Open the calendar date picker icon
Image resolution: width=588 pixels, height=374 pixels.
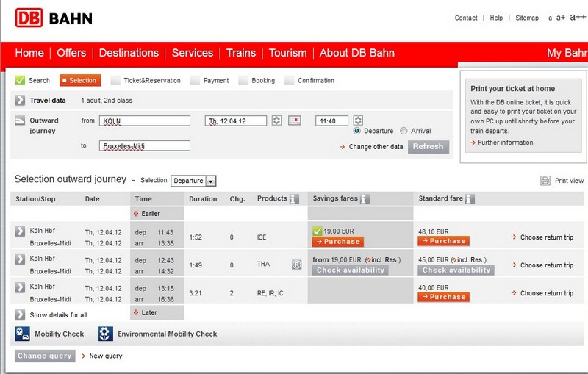click(295, 121)
